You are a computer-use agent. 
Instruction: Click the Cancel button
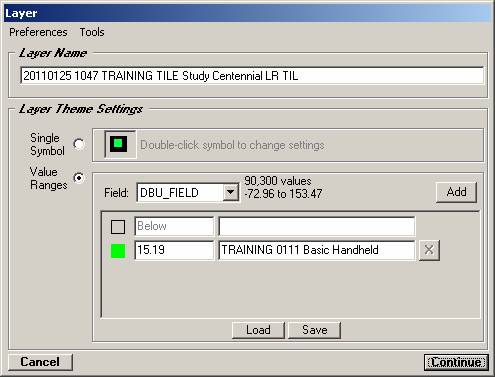pyautogui.click(x=40, y=362)
